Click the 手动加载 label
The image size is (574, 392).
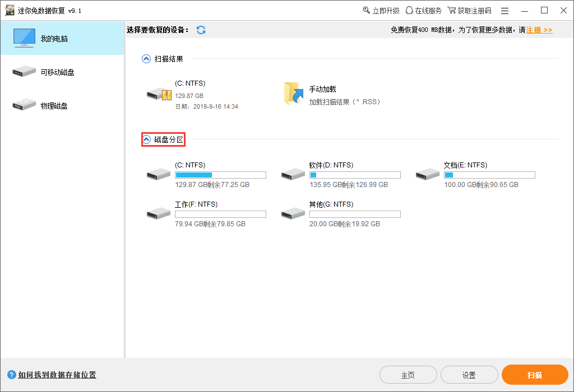[322, 89]
